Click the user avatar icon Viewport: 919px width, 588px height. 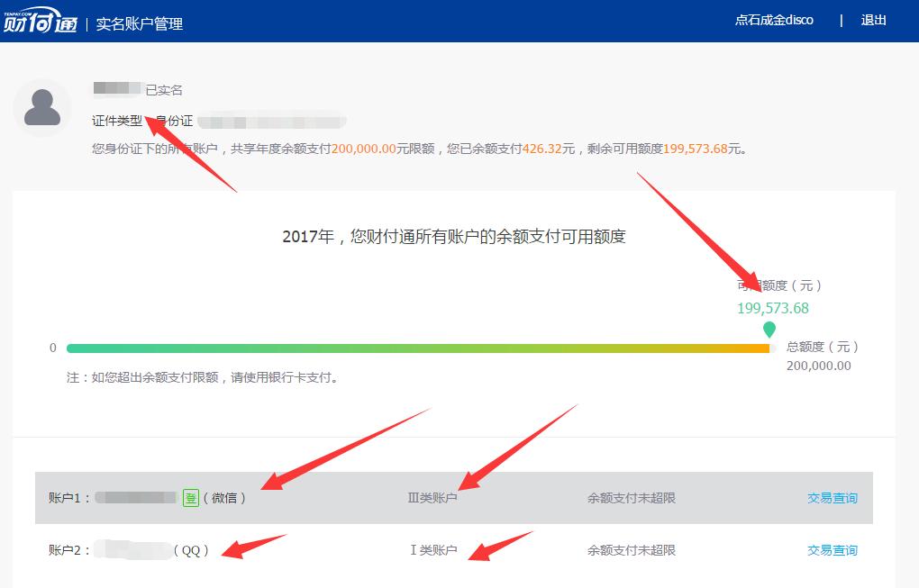click(x=41, y=106)
